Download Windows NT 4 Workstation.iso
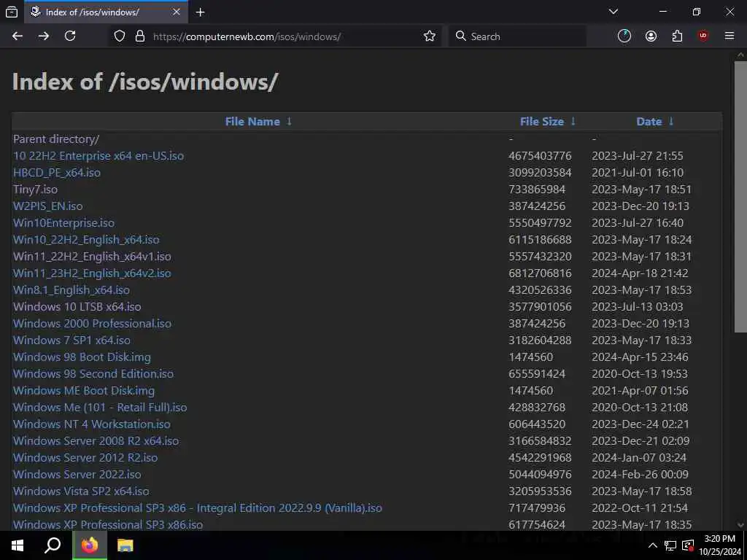 pyautogui.click(x=91, y=424)
